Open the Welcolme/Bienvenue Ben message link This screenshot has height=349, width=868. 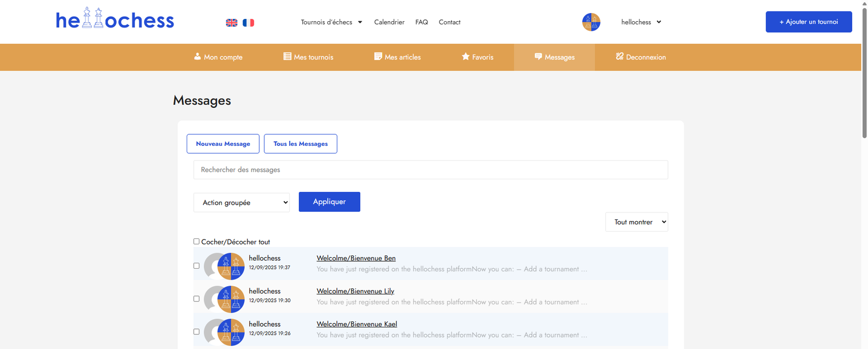coord(356,258)
